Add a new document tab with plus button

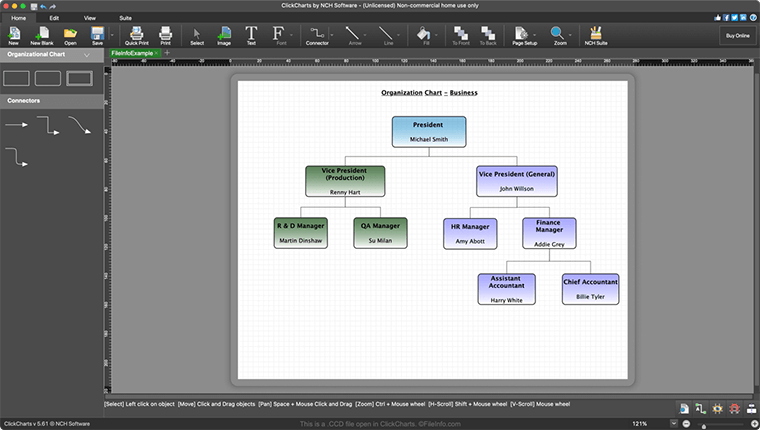point(167,52)
